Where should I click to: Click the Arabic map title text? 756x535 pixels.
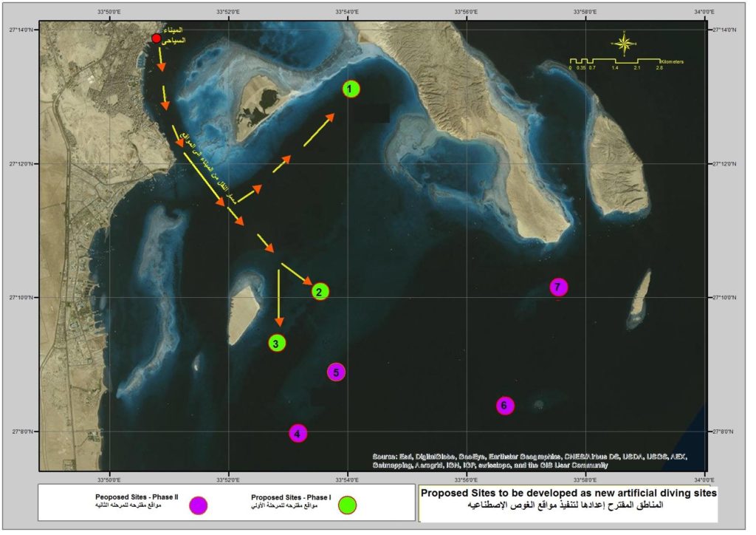click(568, 505)
